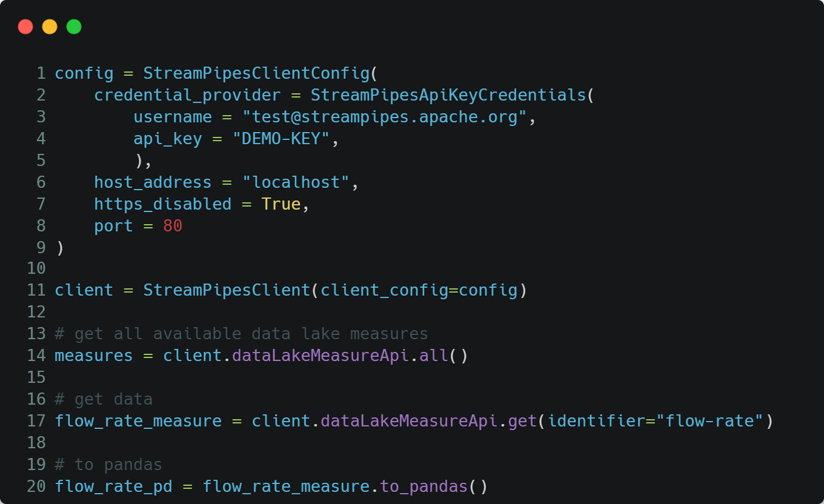Click the "# get data" comment
This screenshot has height=504, width=824.
104,399
